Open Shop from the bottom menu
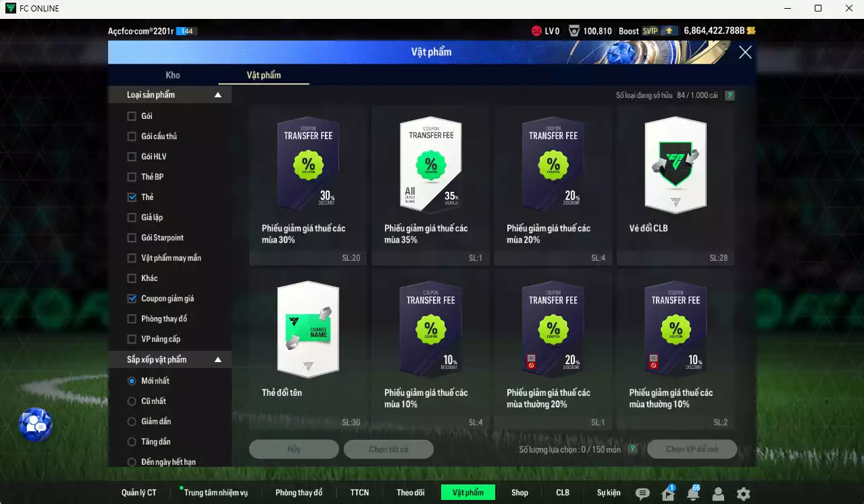Viewport: 864px width, 504px height. point(519,493)
